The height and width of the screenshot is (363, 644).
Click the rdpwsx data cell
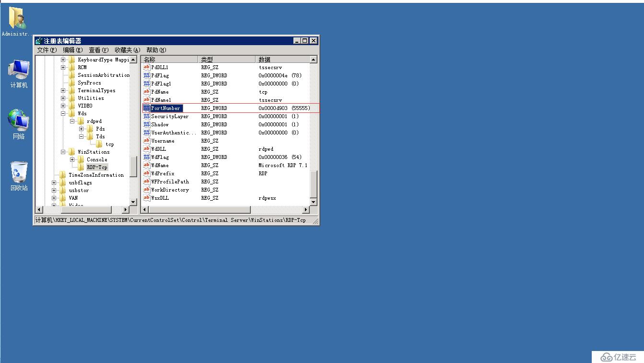coord(267,198)
